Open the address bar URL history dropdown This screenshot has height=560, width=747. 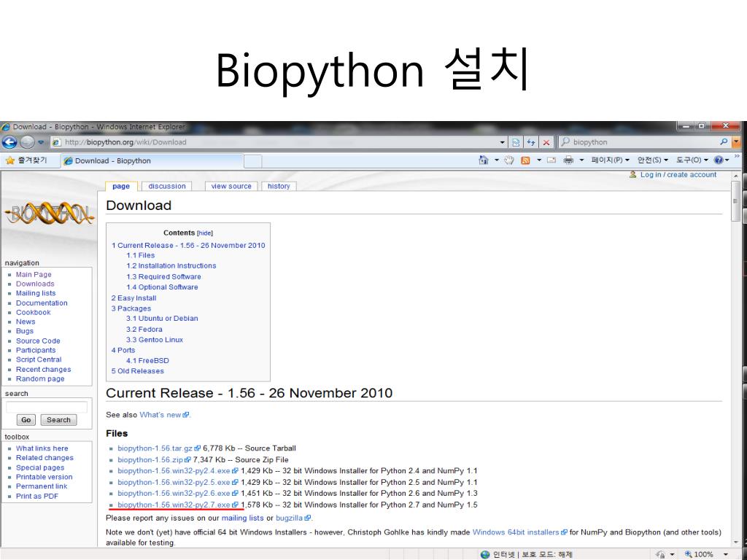pyautogui.click(x=502, y=142)
